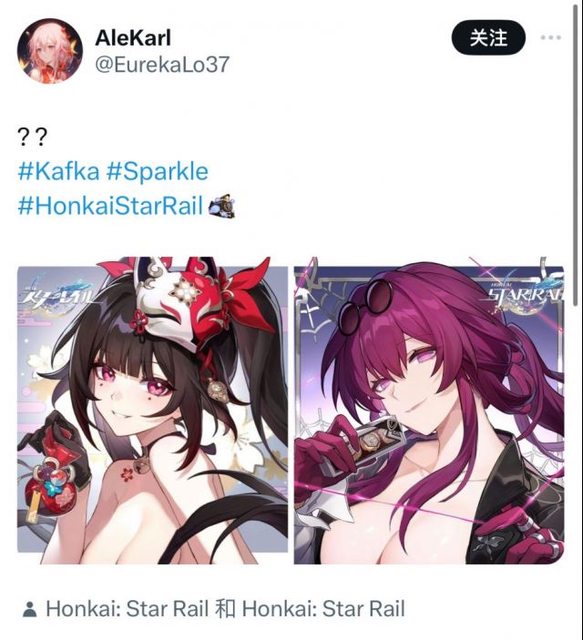Open first tagged Honkai: Star Rail account
This screenshot has height=640, width=583.
pyautogui.click(x=127, y=609)
